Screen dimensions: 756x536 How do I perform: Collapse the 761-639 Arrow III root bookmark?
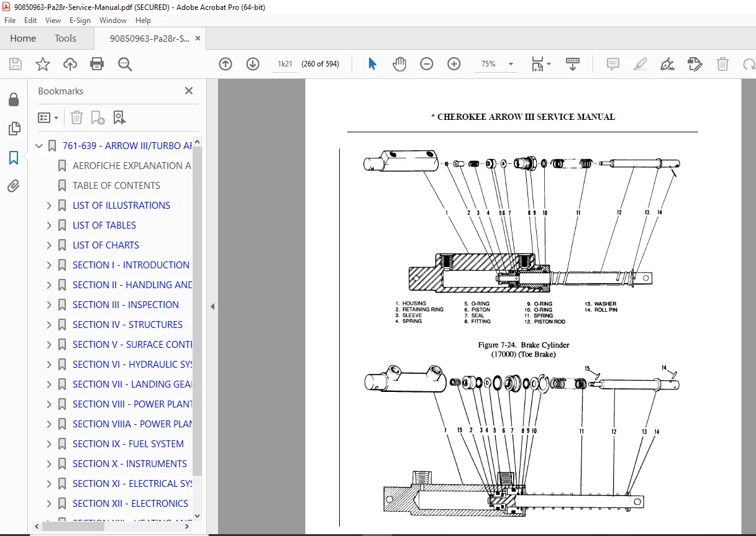coord(40,146)
